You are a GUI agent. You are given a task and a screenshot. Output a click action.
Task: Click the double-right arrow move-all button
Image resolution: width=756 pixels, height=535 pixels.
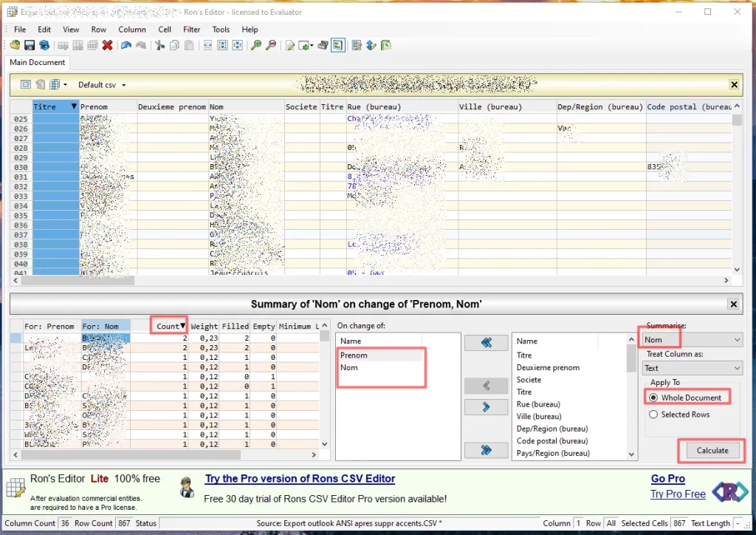coord(486,450)
